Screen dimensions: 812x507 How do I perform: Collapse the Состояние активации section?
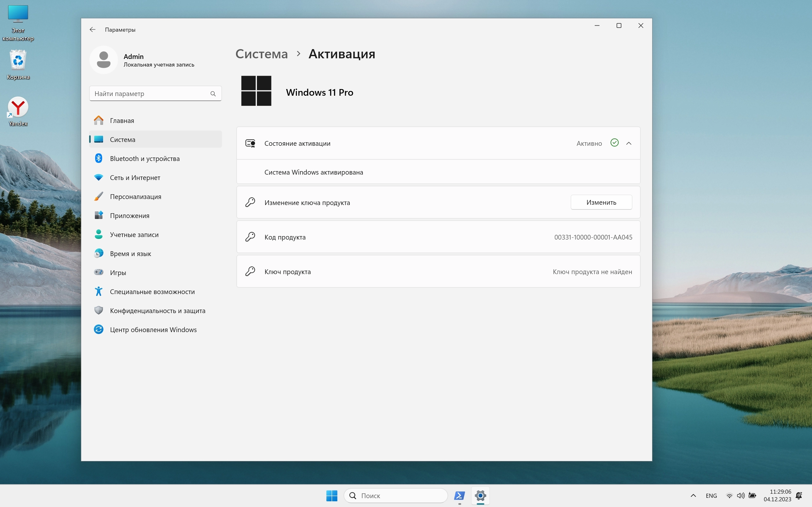[629, 144]
